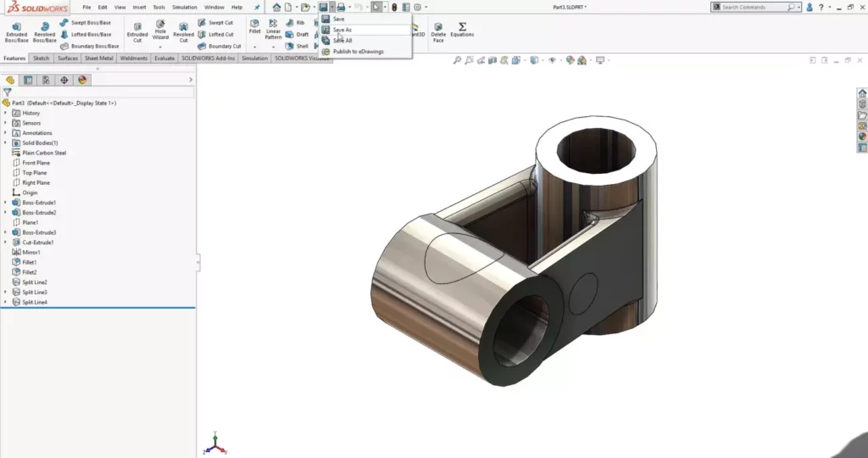Click the Extruded Cut tool
868x458 pixels.
(x=137, y=33)
